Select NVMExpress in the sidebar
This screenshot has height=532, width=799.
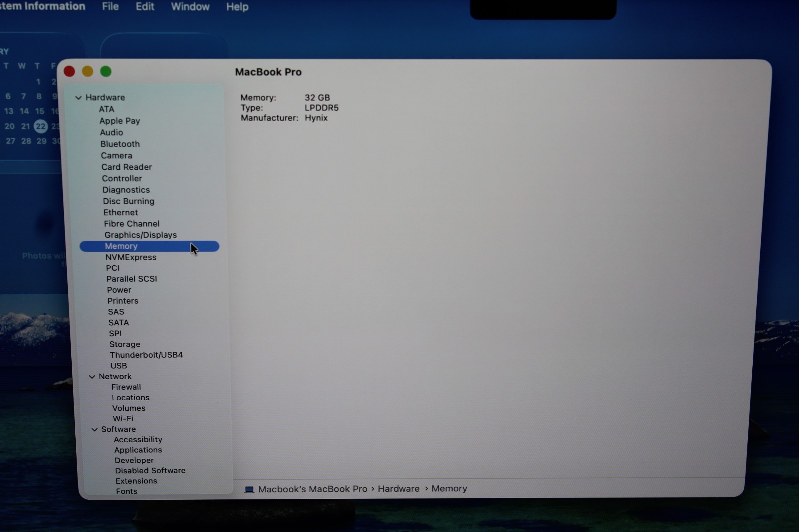[x=131, y=257]
